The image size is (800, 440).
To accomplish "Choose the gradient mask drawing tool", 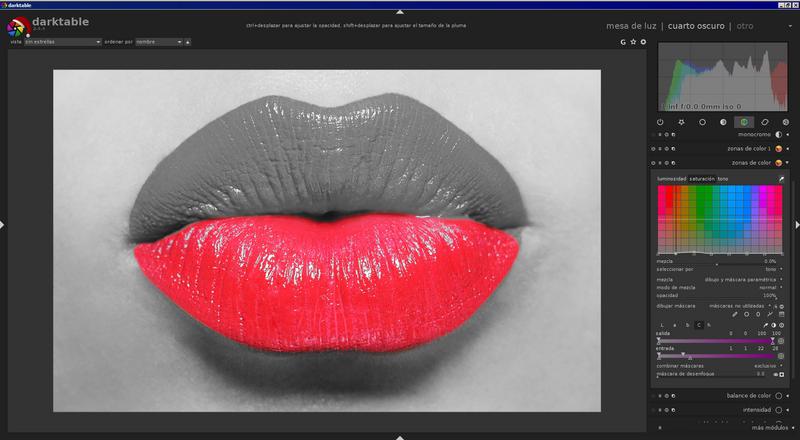I will coord(781,314).
